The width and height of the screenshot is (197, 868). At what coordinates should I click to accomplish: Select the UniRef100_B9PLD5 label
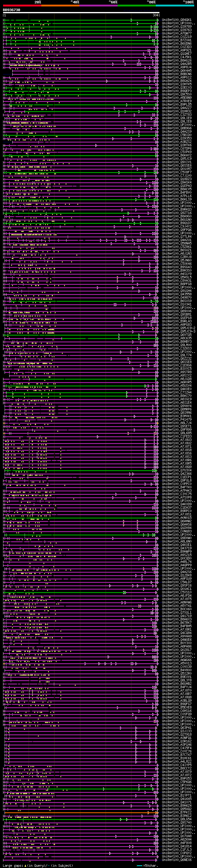(x=177, y=104)
